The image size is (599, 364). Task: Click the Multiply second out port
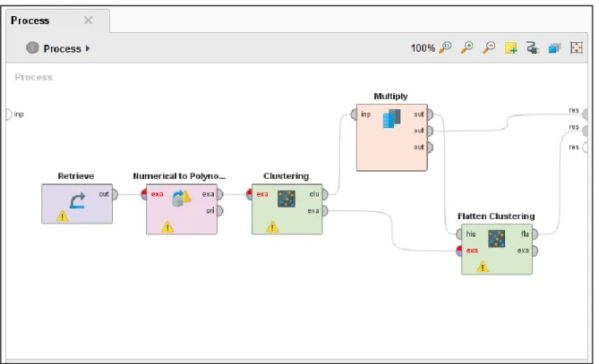coord(430,131)
